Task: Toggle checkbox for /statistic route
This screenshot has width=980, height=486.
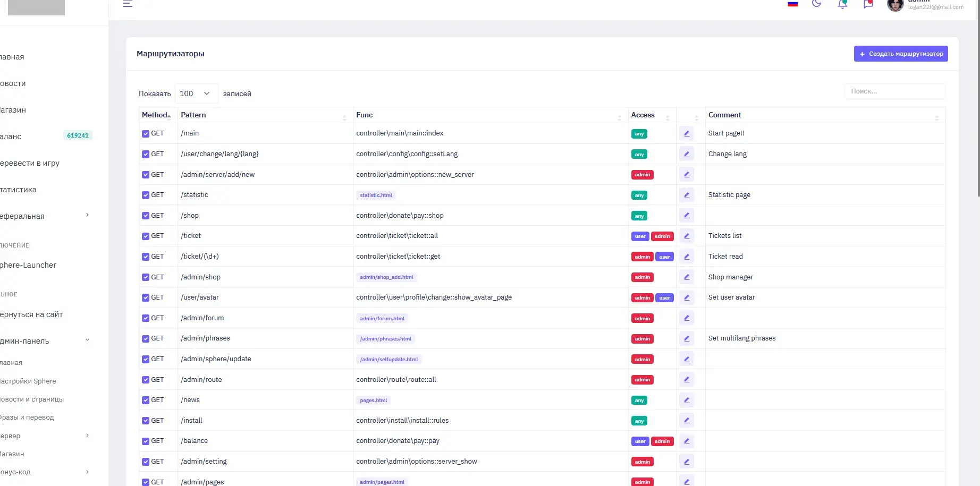Action: tap(146, 195)
